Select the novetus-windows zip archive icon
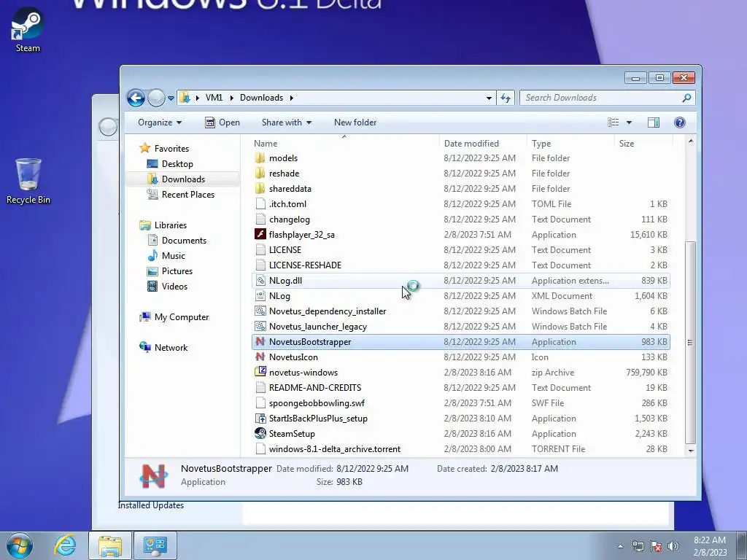The width and height of the screenshot is (747, 560). [260, 372]
